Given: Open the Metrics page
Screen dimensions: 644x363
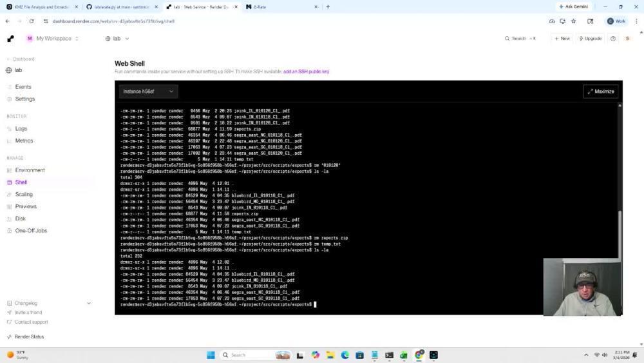Looking at the screenshot, I should pyautogui.click(x=24, y=141).
